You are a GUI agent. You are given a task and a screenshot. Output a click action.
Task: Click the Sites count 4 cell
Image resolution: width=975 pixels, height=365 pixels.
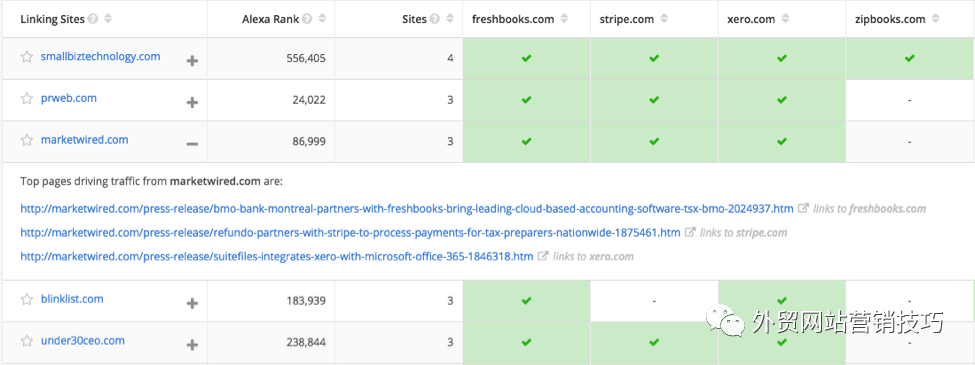(399, 58)
